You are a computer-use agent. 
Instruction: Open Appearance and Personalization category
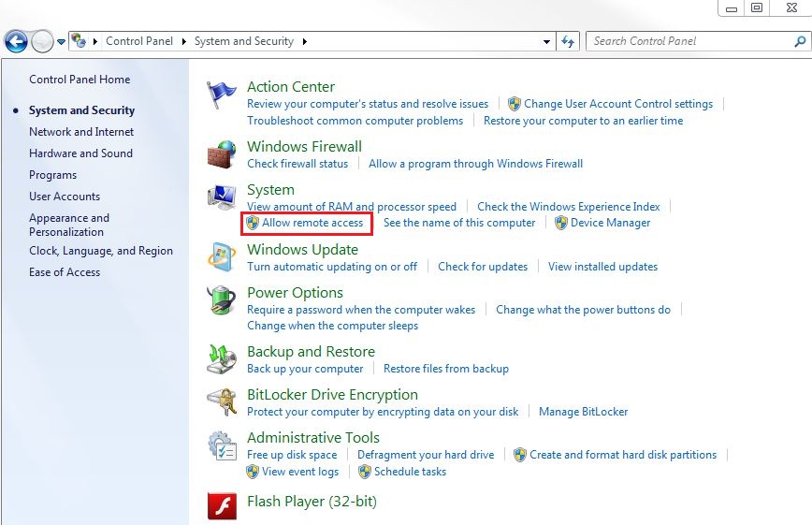[x=69, y=225]
